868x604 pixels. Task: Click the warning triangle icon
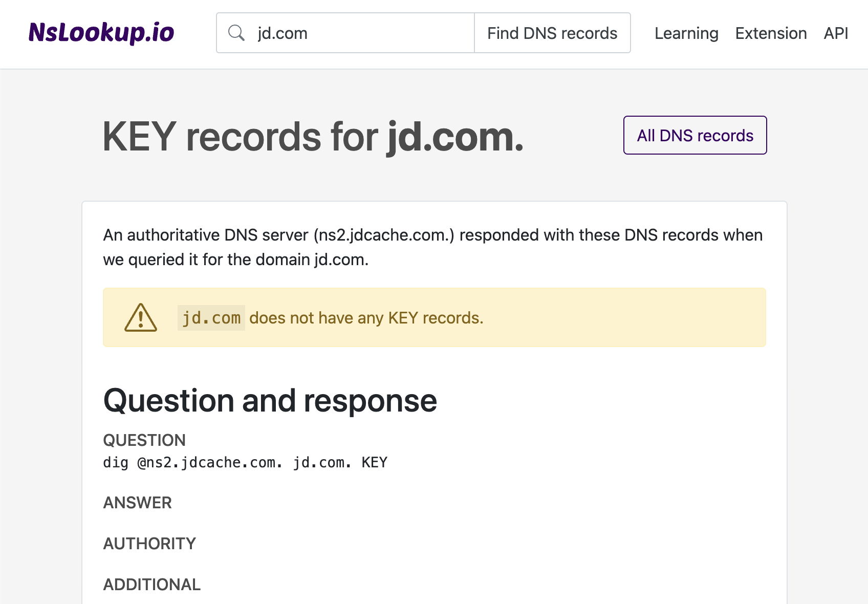140,317
